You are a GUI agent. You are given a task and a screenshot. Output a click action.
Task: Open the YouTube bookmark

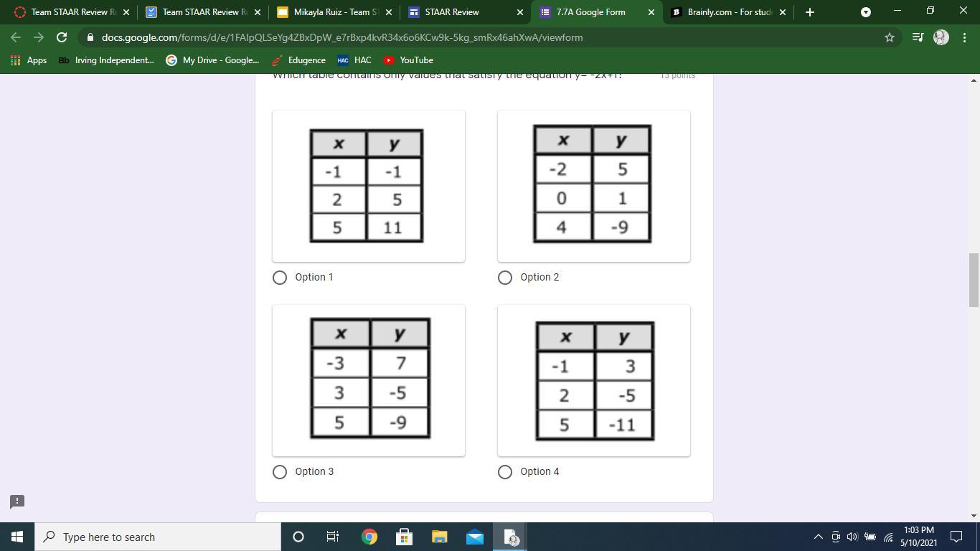(408, 60)
